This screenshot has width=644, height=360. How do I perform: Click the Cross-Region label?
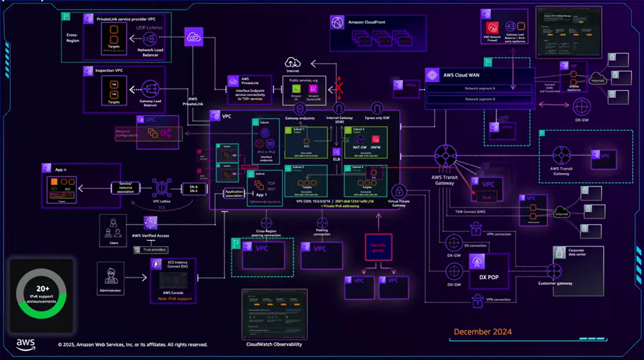click(x=73, y=38)
